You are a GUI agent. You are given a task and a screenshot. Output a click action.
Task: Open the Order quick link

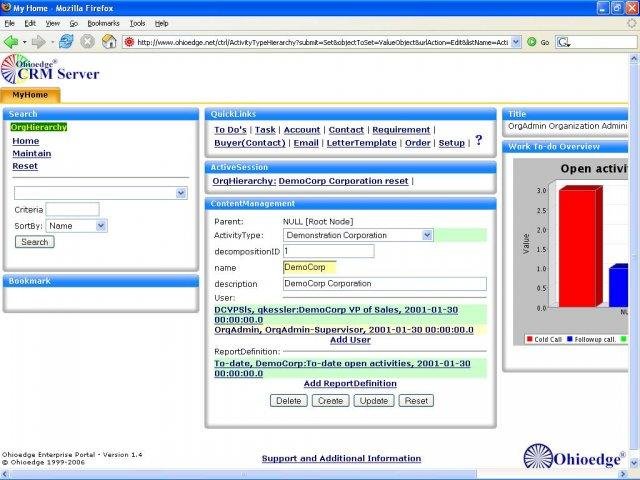pyautogui.click(x=418, y=143)
